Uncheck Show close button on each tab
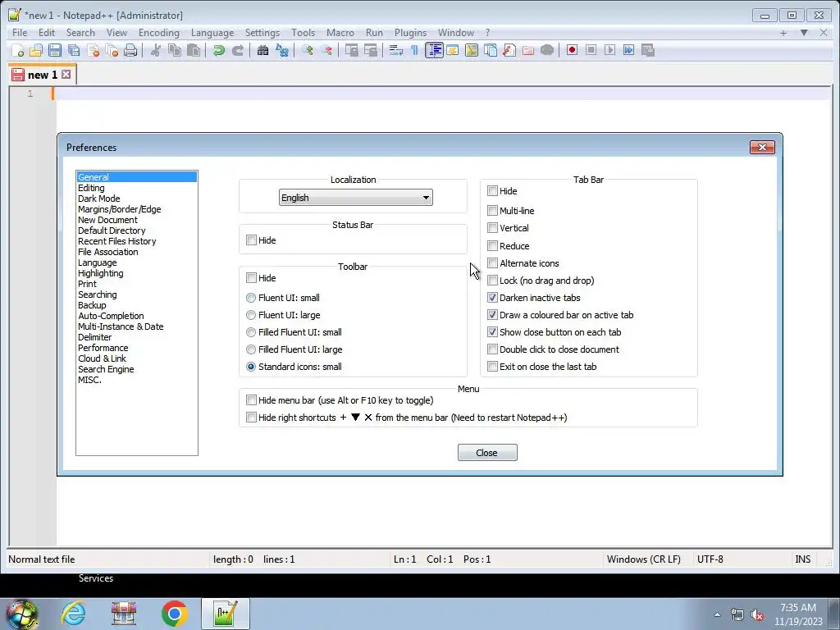 click(x=492, y=332)
